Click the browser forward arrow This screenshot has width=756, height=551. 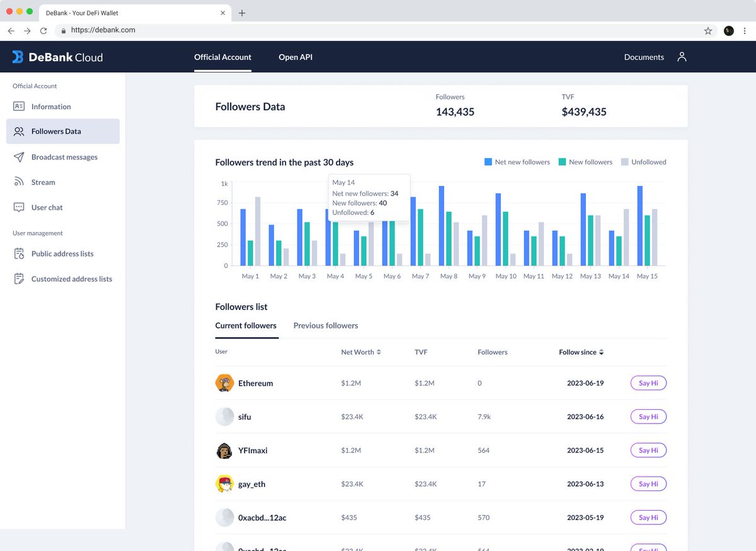27,30
